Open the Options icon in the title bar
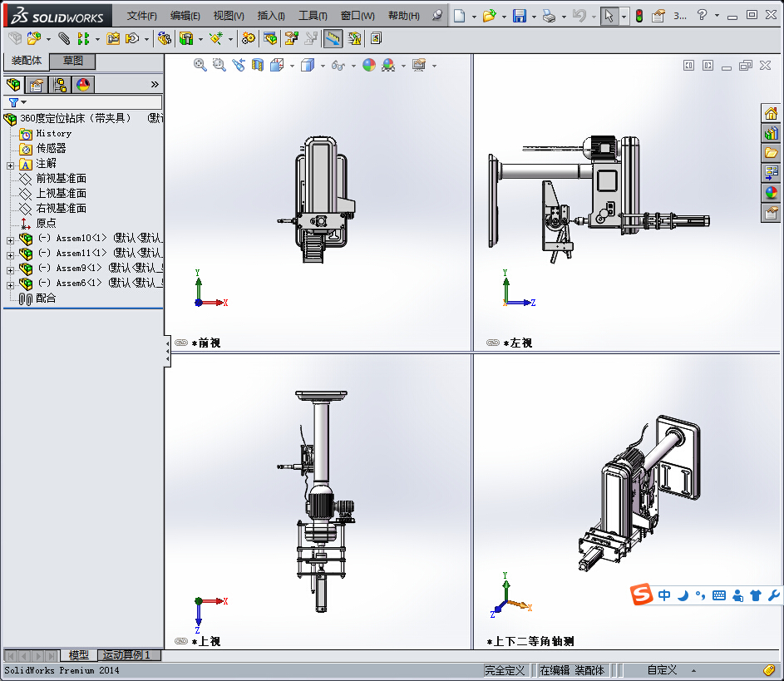The image size is (784, 681). coord(658,16)
